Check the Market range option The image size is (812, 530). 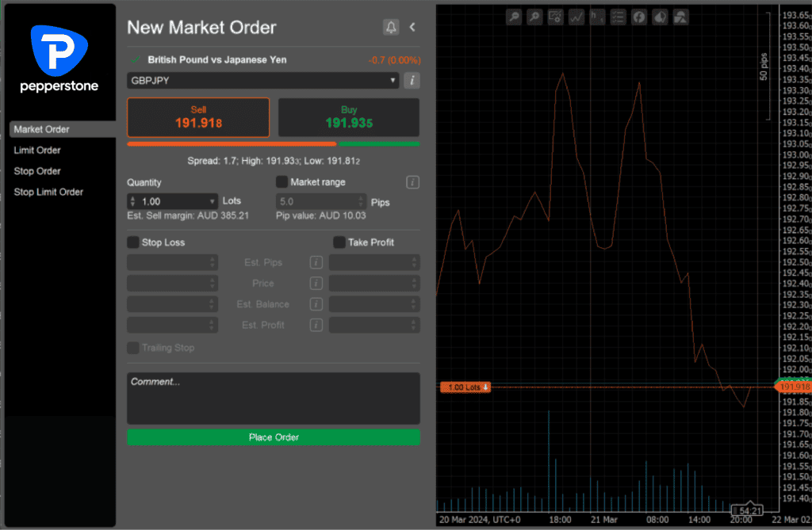coord(282,181)
